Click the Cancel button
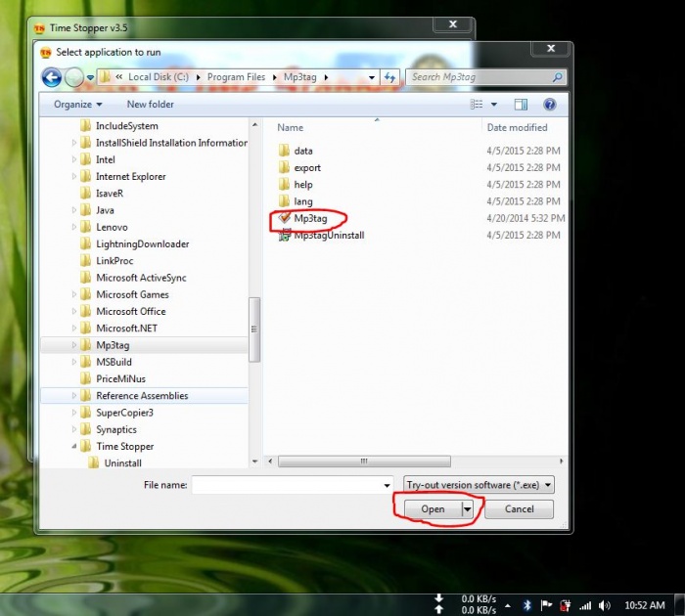The width and height of the screenshot is (685, 616). [x=519, y=509]
